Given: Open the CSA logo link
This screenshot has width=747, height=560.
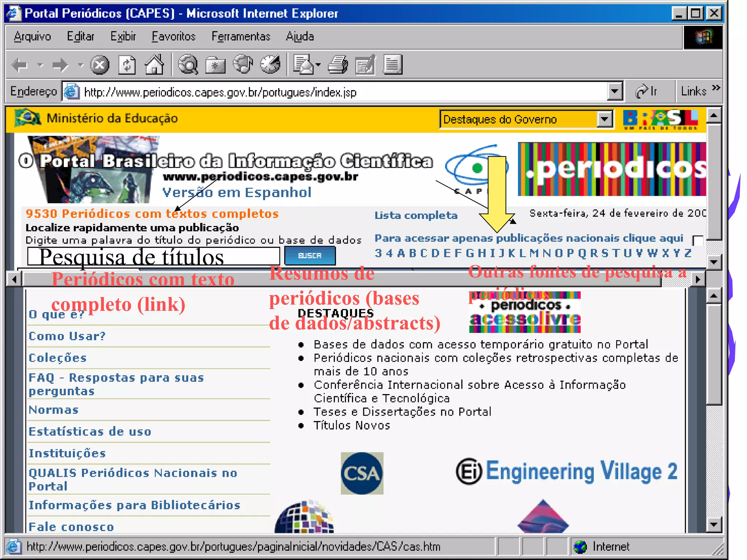Looking at the screenshot, I should 362,473.
